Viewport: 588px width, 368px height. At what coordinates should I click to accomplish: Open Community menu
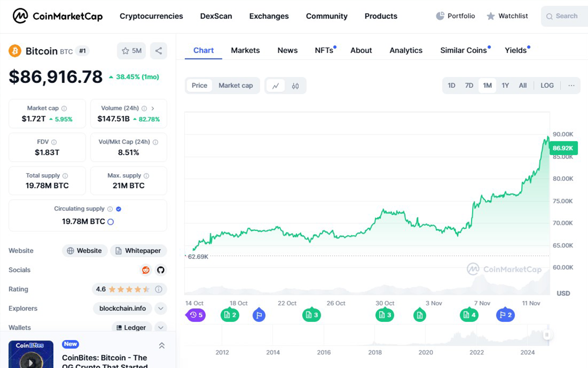(327, 16)
